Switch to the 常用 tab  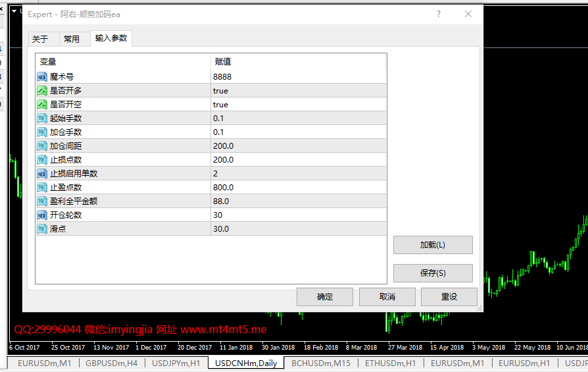coord(72,39)
